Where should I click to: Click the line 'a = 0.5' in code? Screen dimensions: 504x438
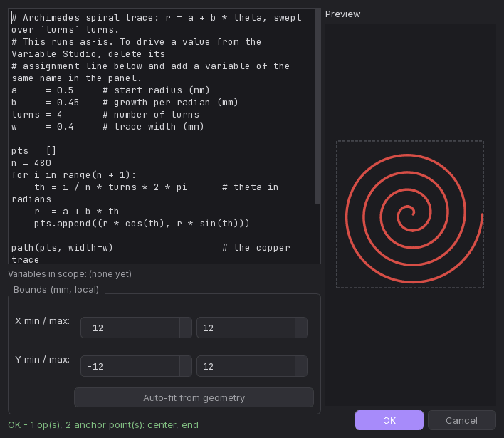pos(110,90)
